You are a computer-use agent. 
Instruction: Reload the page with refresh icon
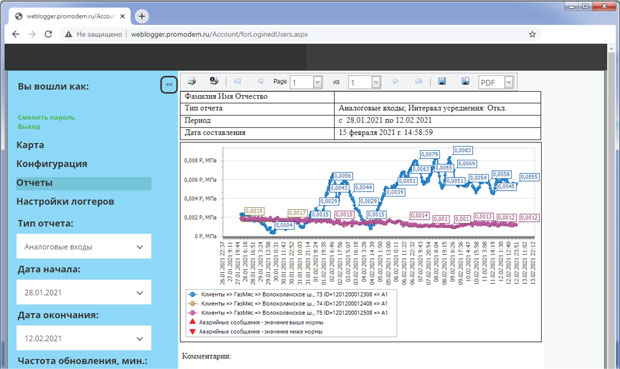pos(48,34)
